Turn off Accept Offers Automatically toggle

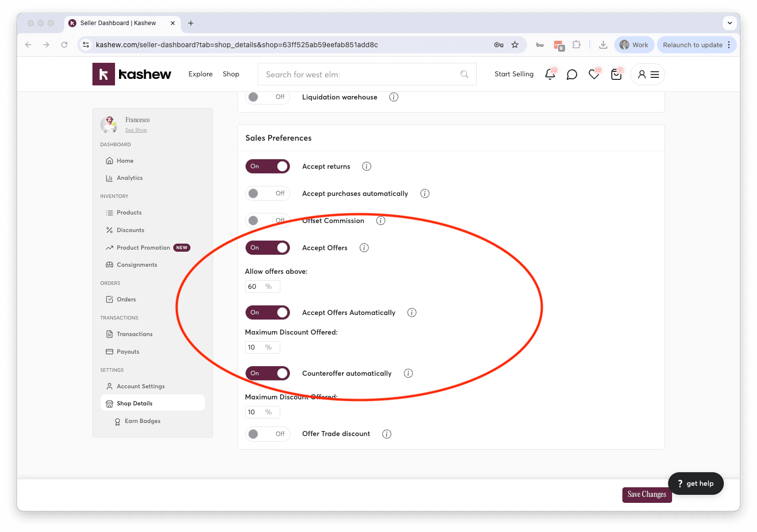(x=268, y=312)
